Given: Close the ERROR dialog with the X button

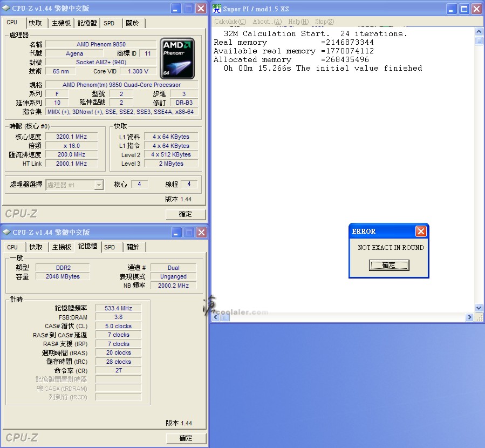Looking at the screenshot, I should pos(421,232).
